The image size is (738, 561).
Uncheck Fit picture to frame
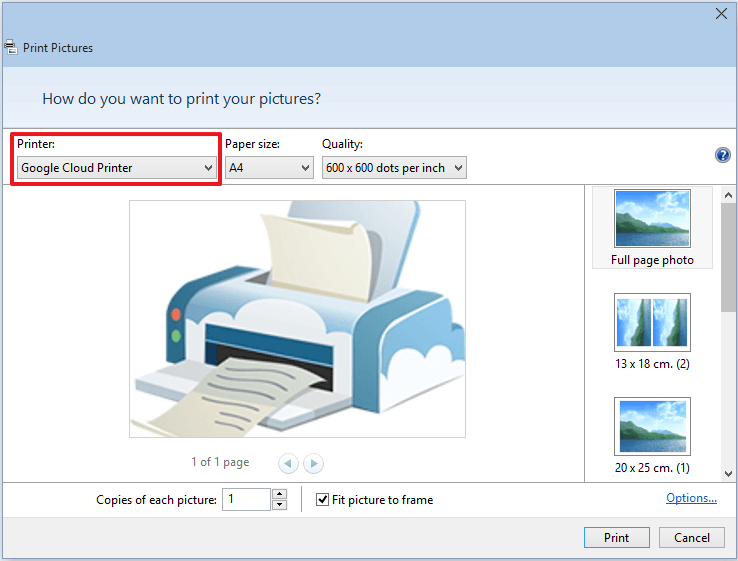pyautogui.click(x=323, y=499)
